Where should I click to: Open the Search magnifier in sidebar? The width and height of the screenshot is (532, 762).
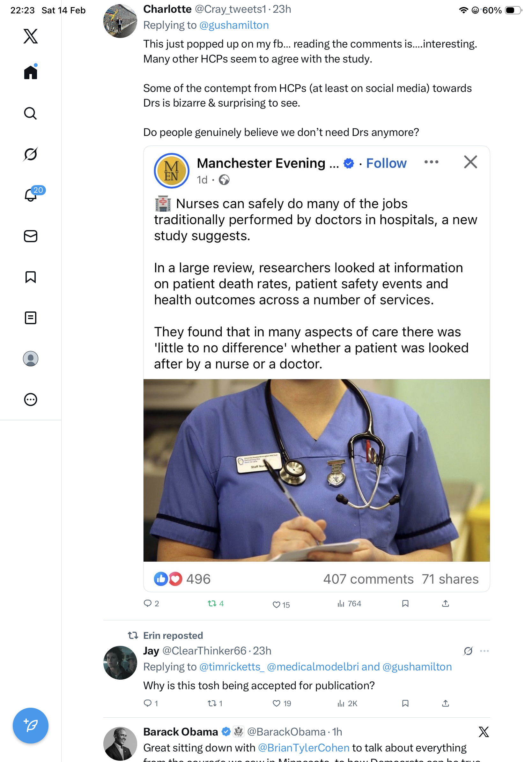coord(31,114)
